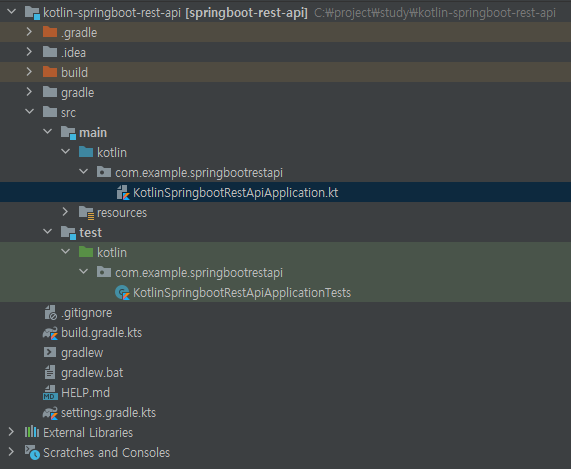571x469 pixels.
Task: Expand the .gradle folder
Action: 29,32
